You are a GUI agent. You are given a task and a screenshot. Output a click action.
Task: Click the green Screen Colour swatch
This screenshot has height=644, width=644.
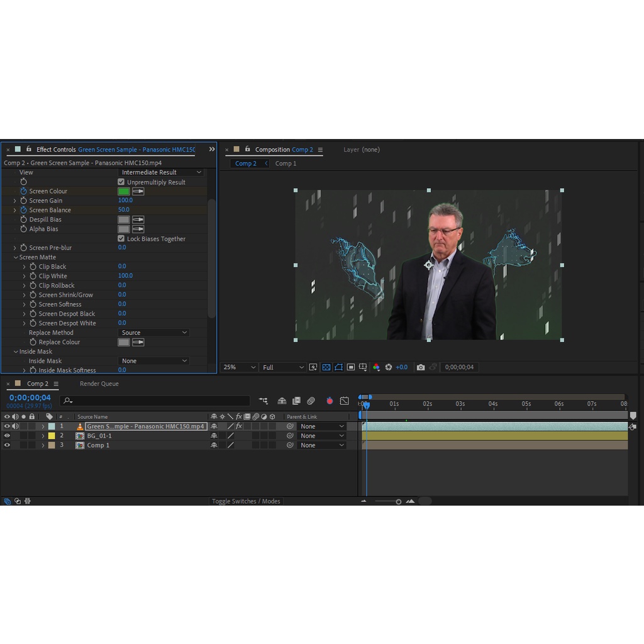(123, 191)
